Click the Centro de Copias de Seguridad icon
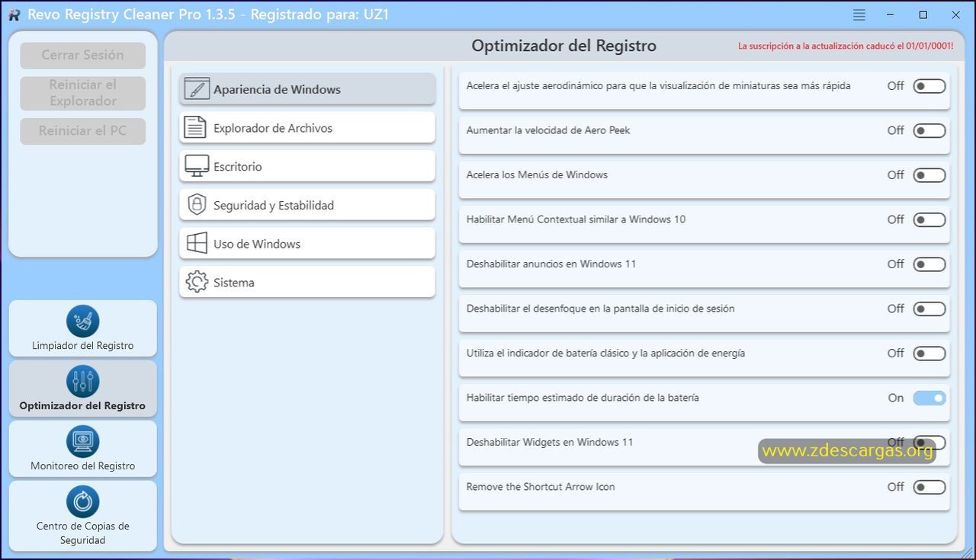This screenshot has height=560, width=976. tap(82, 501)
